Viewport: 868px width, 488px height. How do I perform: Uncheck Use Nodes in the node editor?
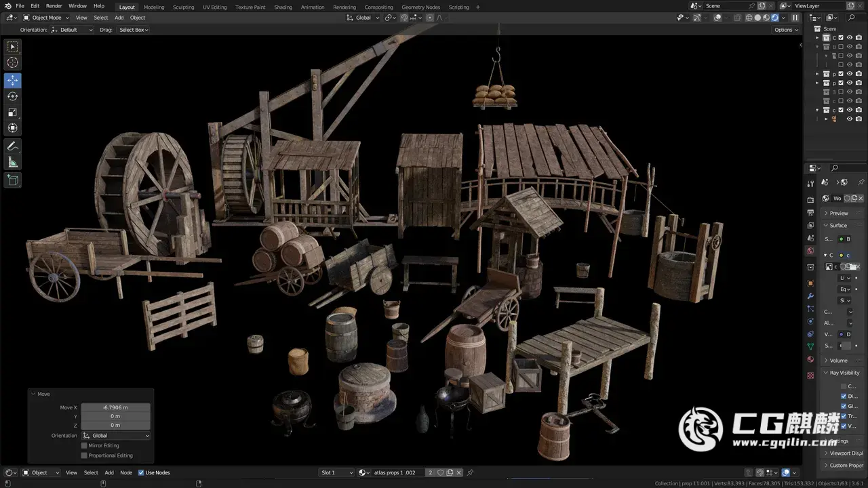[x=141, y=472]
